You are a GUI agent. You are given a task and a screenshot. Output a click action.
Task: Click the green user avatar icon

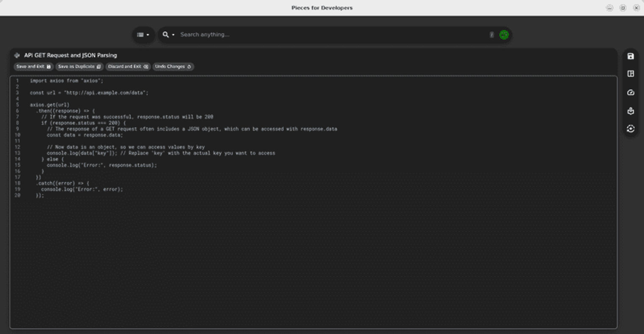click(504, 35)
